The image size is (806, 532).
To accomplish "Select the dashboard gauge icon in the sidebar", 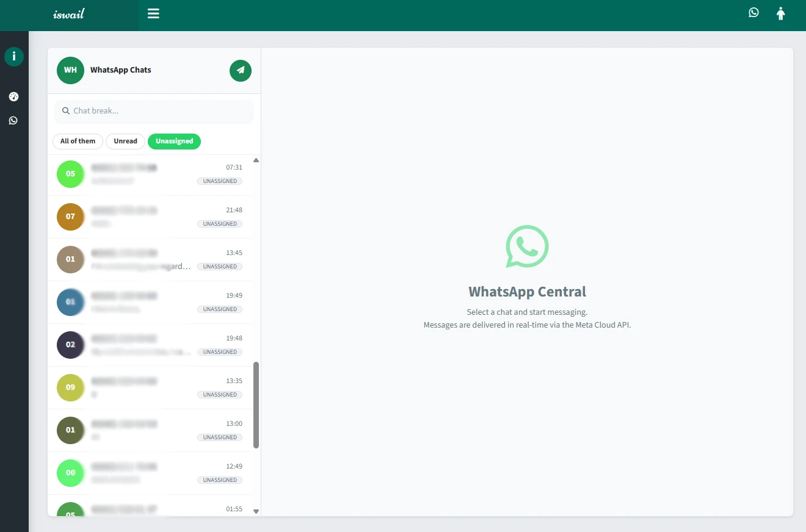I will point(13,96).
